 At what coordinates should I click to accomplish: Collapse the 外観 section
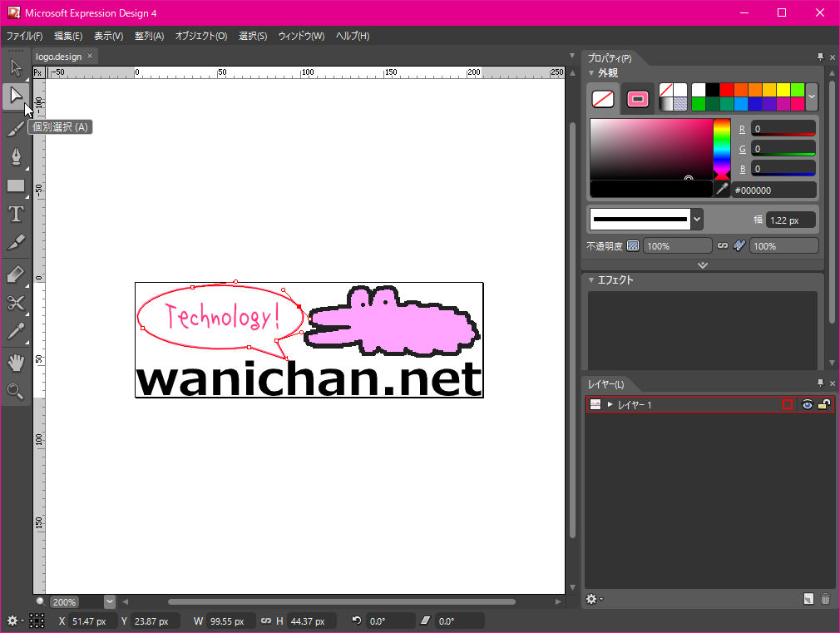[x=591, y=73]
